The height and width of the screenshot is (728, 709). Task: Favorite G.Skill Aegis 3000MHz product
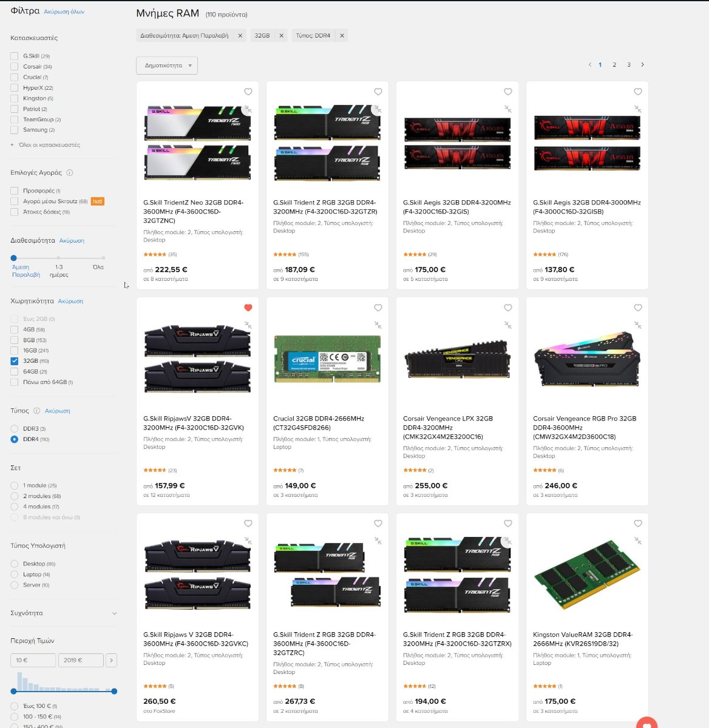tap(638, 92)
